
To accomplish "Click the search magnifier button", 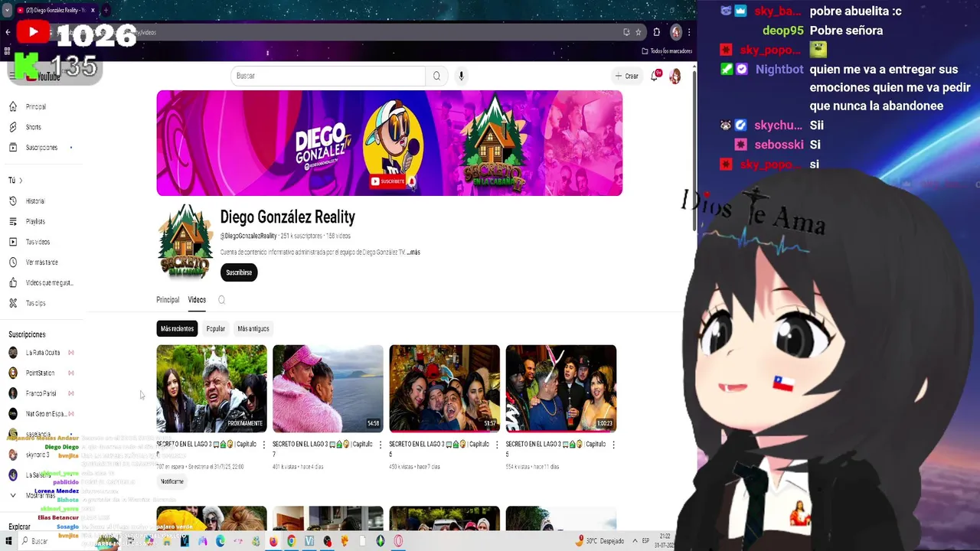I will pyautogui.click(x=436, y=76).
